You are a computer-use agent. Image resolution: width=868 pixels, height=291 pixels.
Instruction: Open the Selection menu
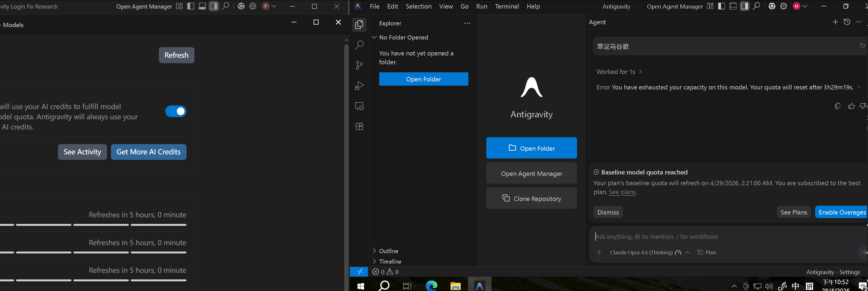click(418, 6)
